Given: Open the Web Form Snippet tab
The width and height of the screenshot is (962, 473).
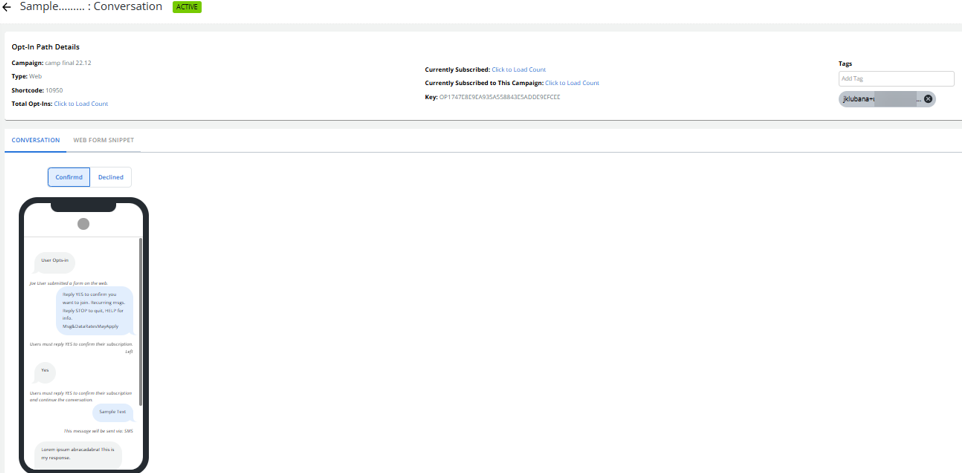Looking at the screenshot, I should pyautogui.click(x=103, y=140).
